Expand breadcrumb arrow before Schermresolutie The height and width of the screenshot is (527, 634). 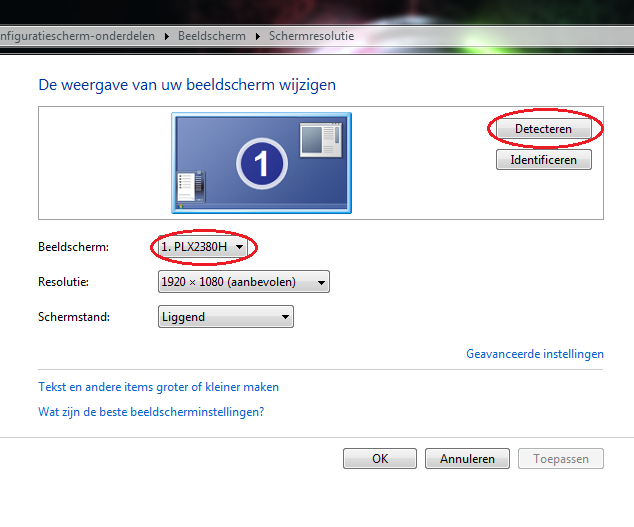tap(258, 36)
